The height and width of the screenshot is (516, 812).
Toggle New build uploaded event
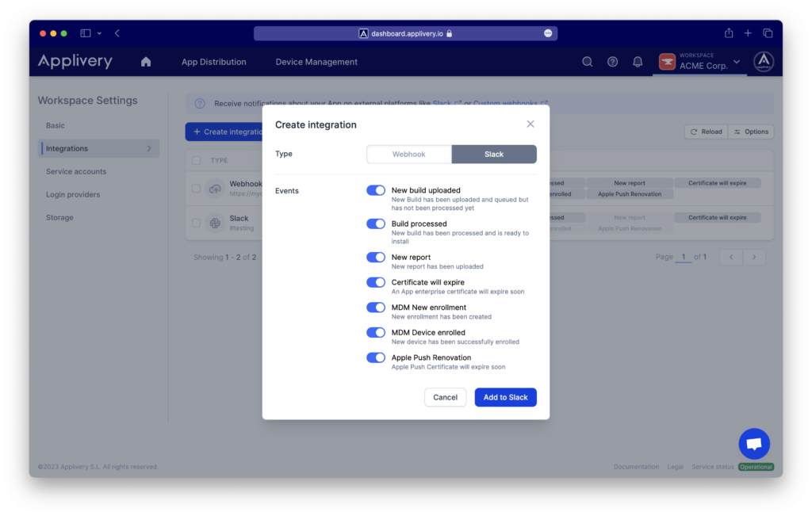(376, 190)
